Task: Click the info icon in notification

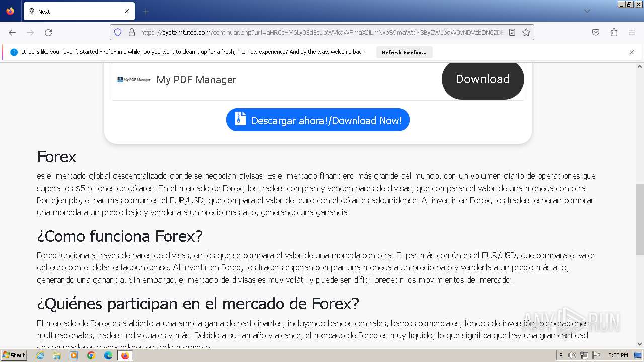Action: pos(14,52)
